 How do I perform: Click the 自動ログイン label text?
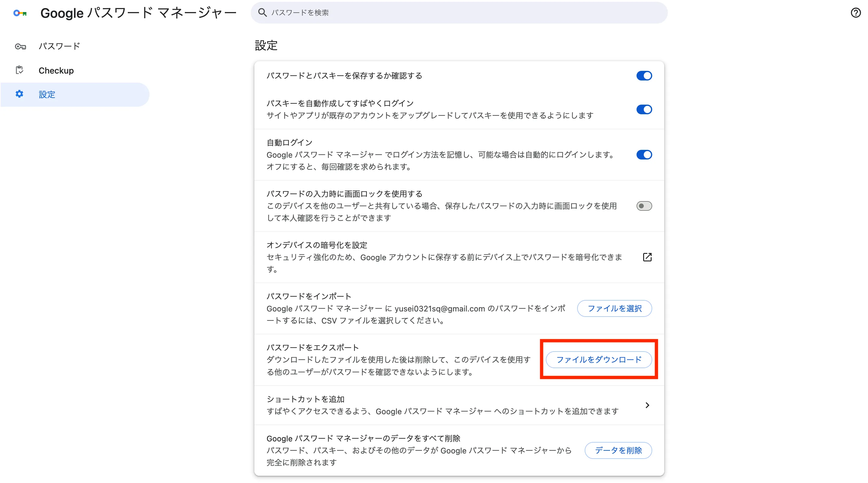pos(289,142)
